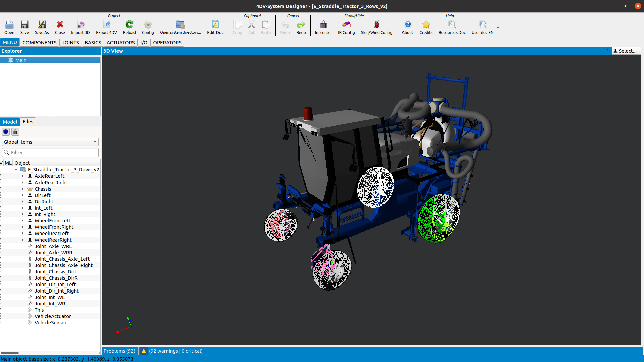Switch to the COMPONENTS tab
The image size is (644, 362).
point(39,43)
